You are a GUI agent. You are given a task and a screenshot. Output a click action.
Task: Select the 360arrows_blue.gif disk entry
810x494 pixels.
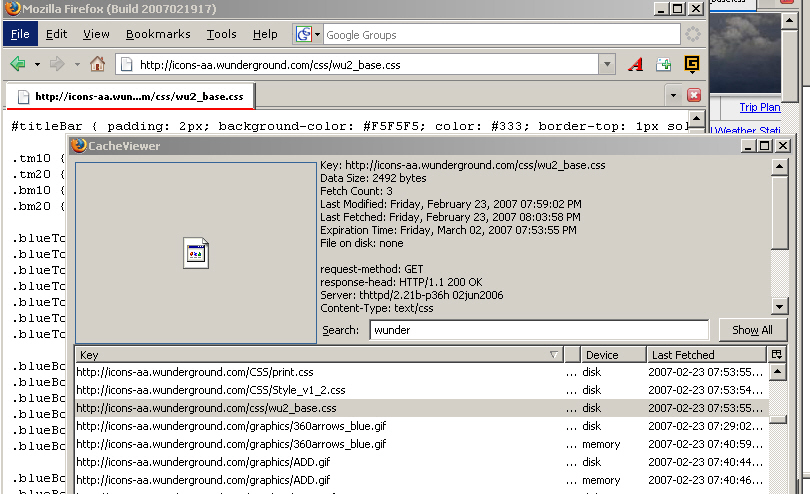point(422,426)
